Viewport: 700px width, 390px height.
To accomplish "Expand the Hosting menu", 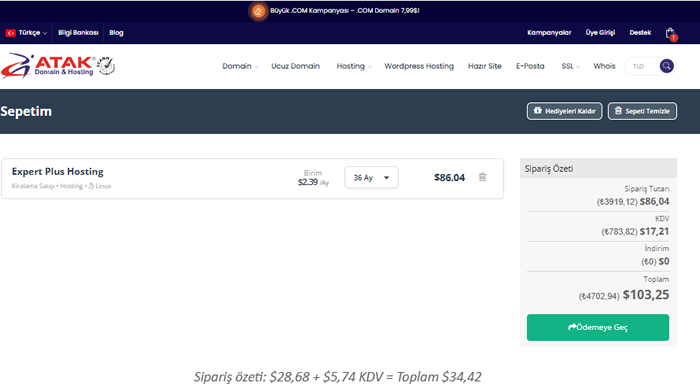I will pyautogui.click(x=354, y=66).
